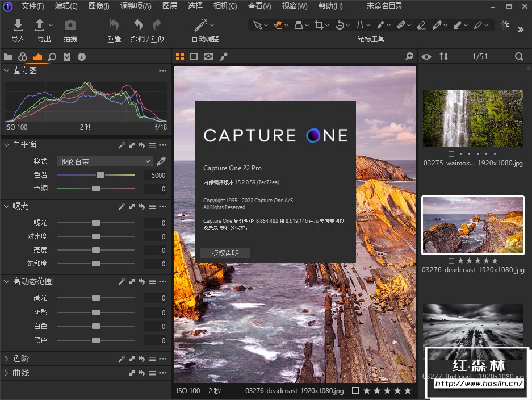The width and height of the screenshot is (532, 400).
Task: Toggle the color tag box in the viewer footer
Action: coord(355,390)
